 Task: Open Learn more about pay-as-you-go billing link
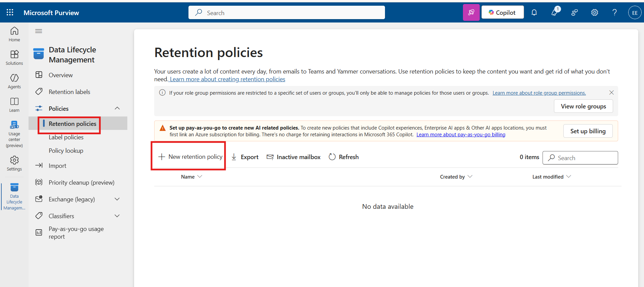[461, 135]
